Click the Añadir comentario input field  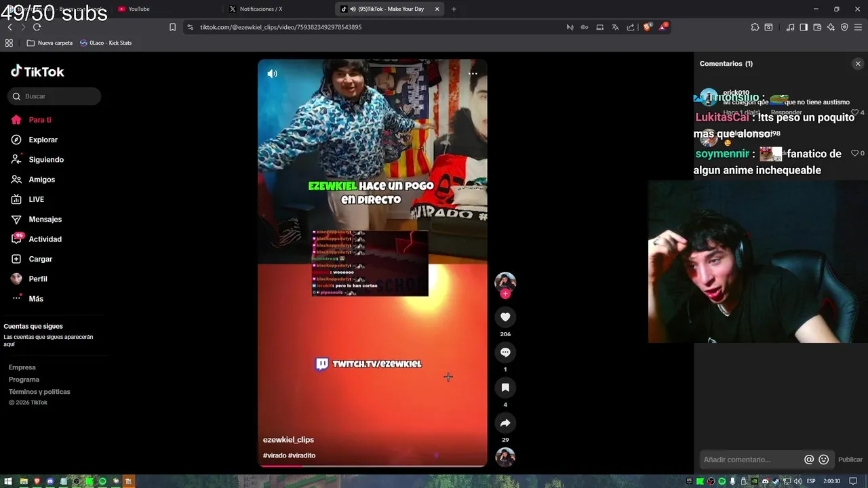tap(751, 460)
